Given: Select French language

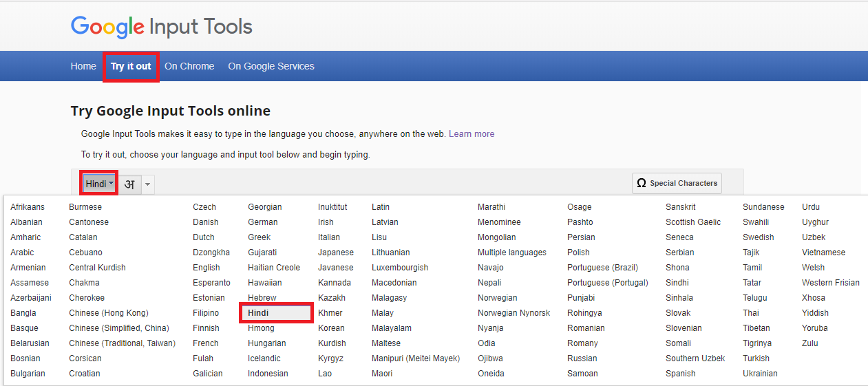Looking at the screenshot, I should click(x=206, y=343).
